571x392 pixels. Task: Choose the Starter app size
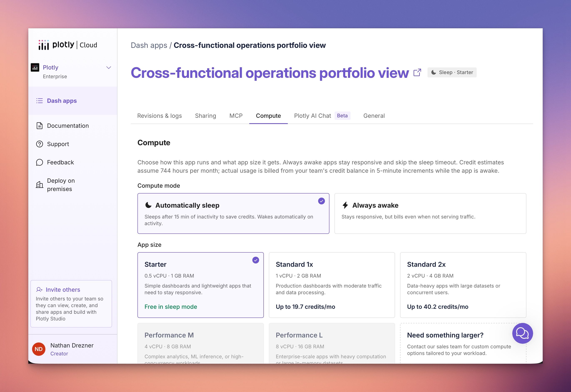pos(201,285)
